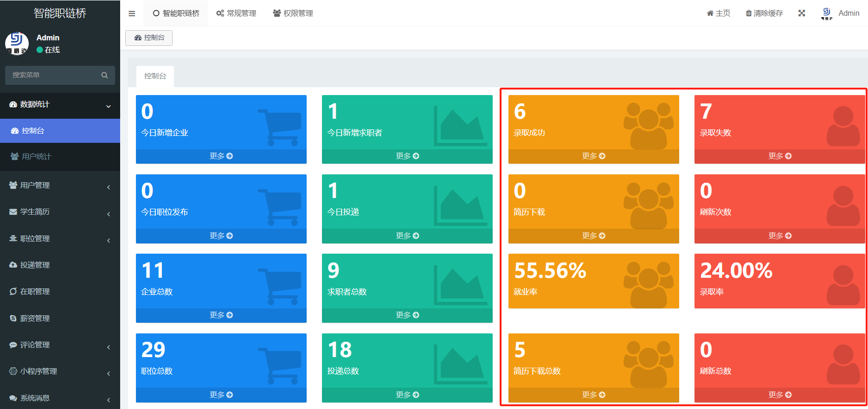
Task: Focus the 搜索菜单 search field
Action: (x=53, y=75)
